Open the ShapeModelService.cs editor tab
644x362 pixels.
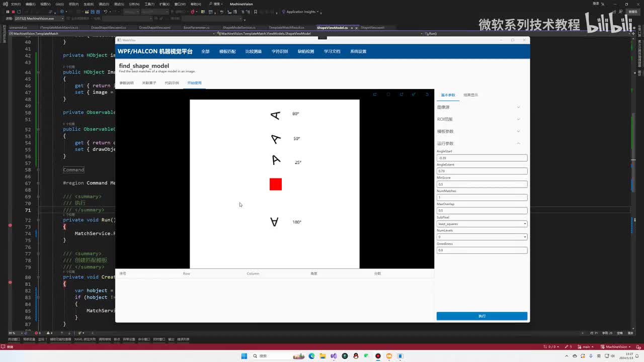click(x=239, y=28)
